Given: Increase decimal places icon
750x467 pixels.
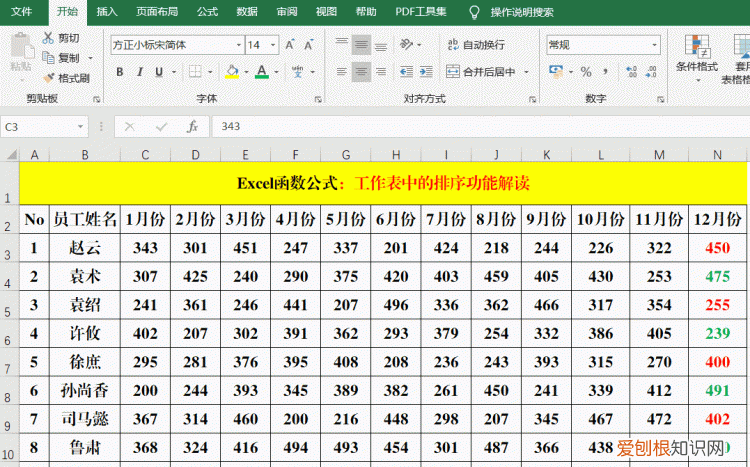Looking at the screenshot, I should point(631,72).
